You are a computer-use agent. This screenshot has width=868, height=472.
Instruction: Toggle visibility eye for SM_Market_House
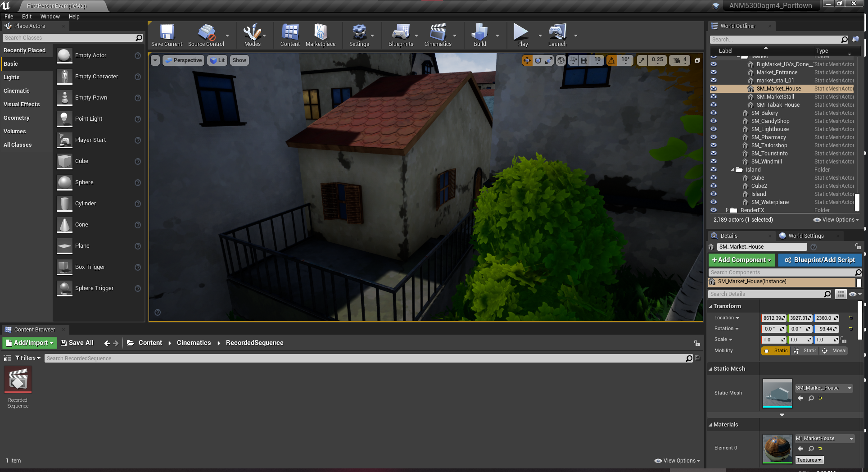click(714, 89)
